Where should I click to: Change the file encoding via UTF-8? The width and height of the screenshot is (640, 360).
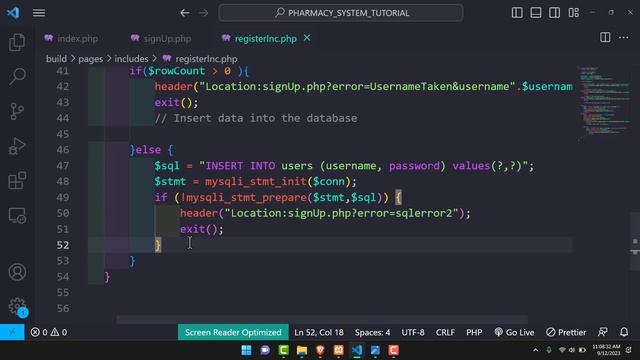coord(413,332)
